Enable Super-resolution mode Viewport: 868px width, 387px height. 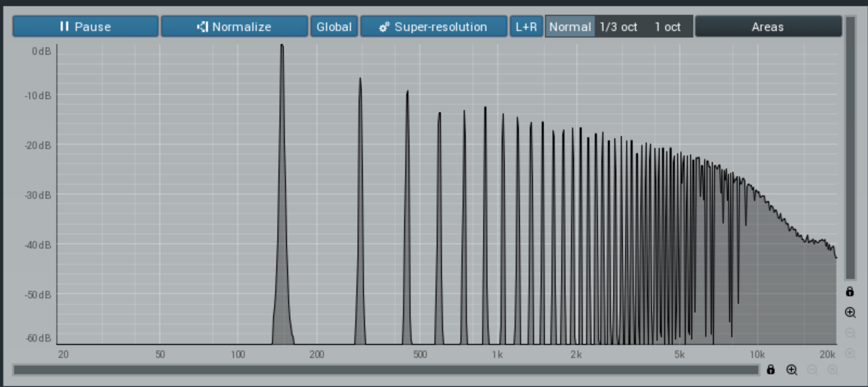coord(434,27)
